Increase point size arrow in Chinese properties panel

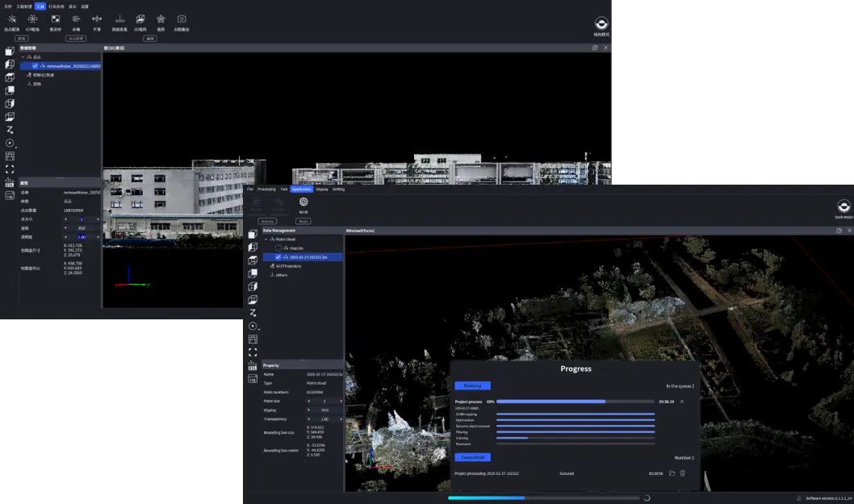(98, 219)
